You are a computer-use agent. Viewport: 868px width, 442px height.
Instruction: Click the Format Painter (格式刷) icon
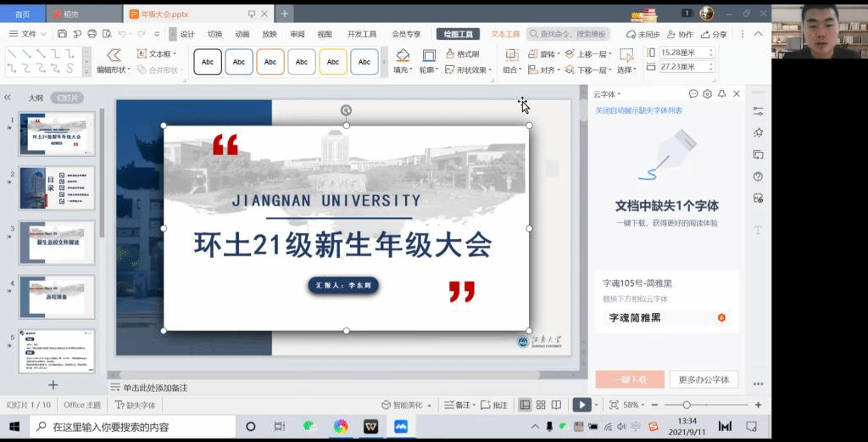click(464, 54)
